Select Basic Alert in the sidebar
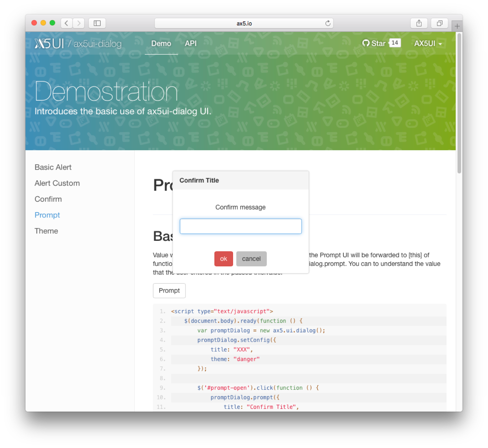488x448 pixels. (x=53, y=167)
